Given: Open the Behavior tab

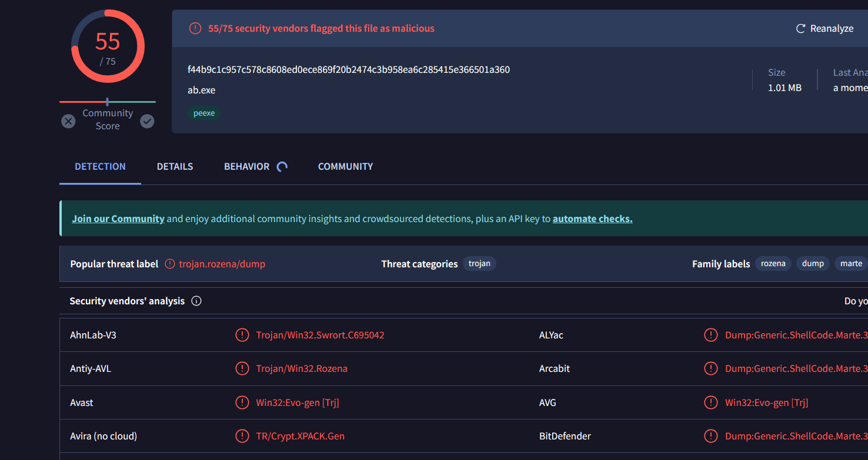Looking at the screenshot, I should 246,166.
